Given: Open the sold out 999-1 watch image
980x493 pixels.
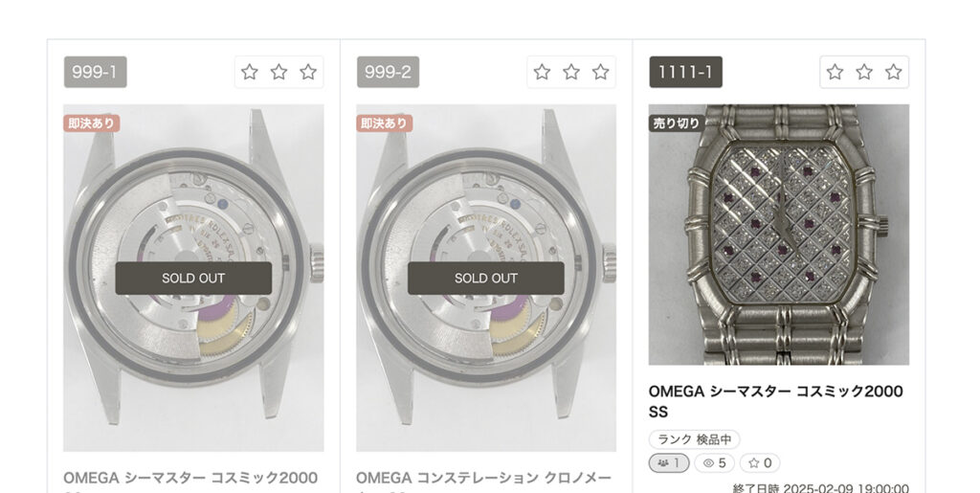Looking at the screenshot, I should point(193,278).
